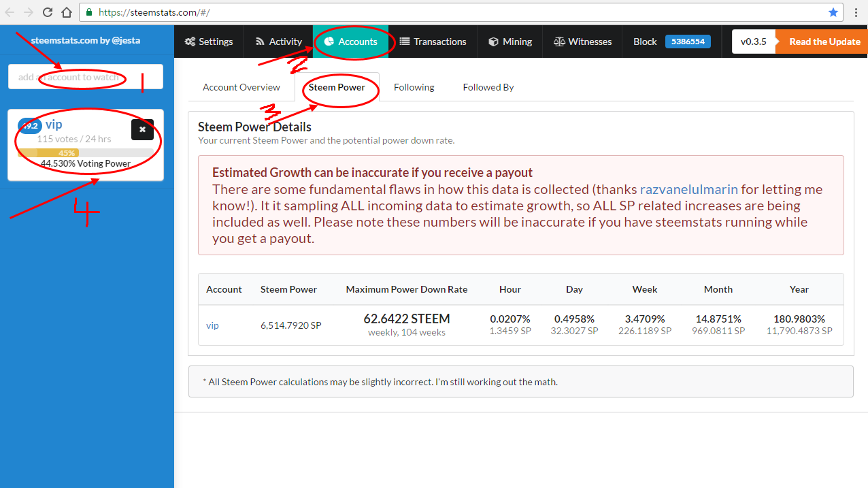The height and width of the screenshot is (488, 868).
Task: Open the Activity menu item
Action: coord(278,42)
